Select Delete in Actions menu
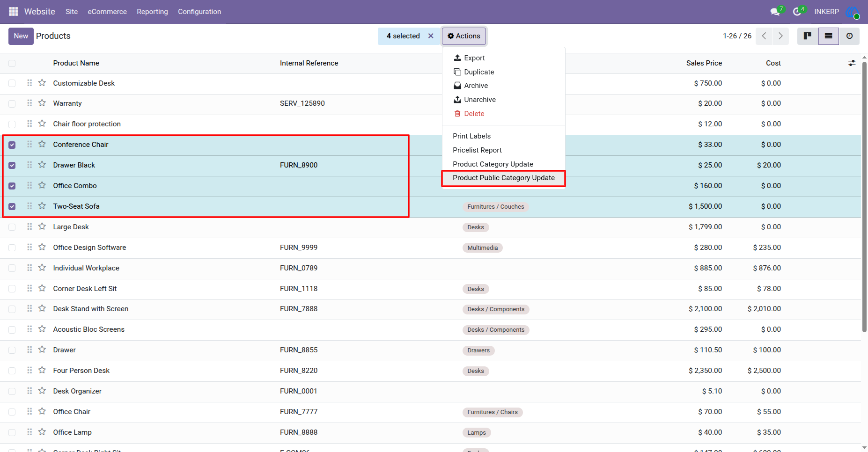 (x=504, y=114)
